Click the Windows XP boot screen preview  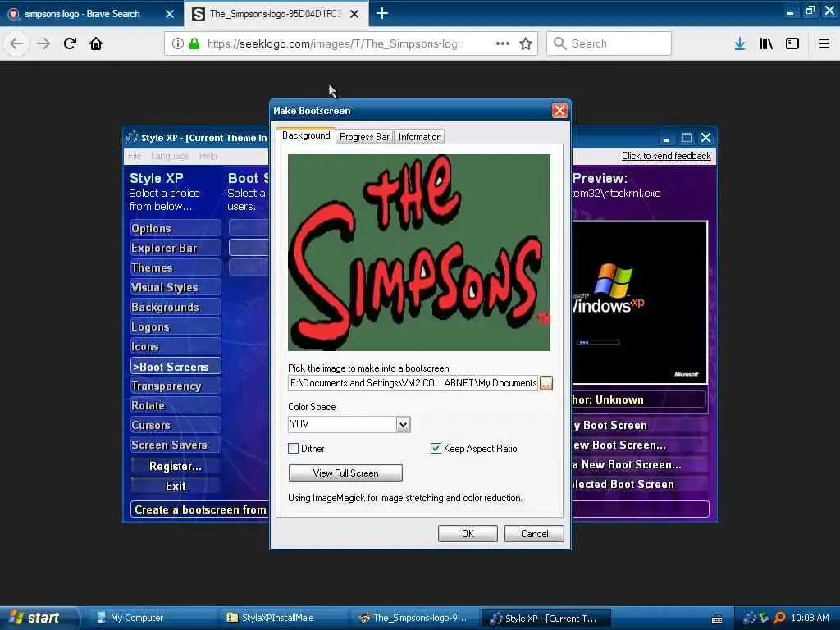coord(640,303)
